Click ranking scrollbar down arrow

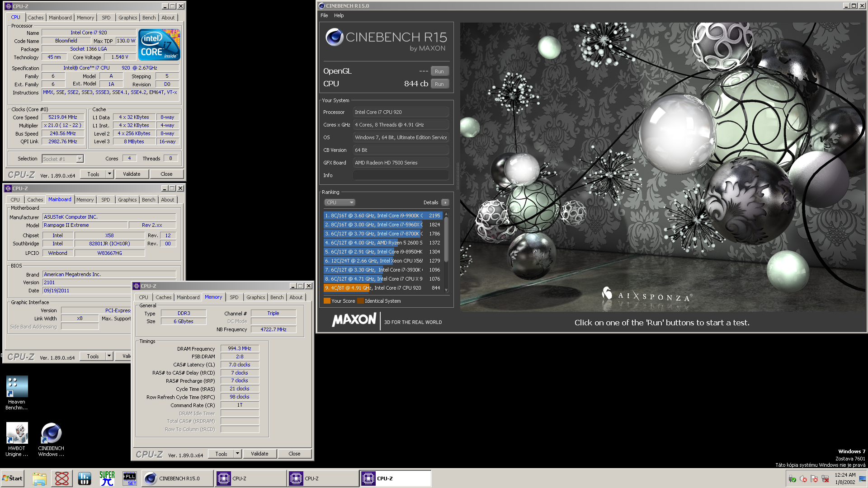point(446,290)
